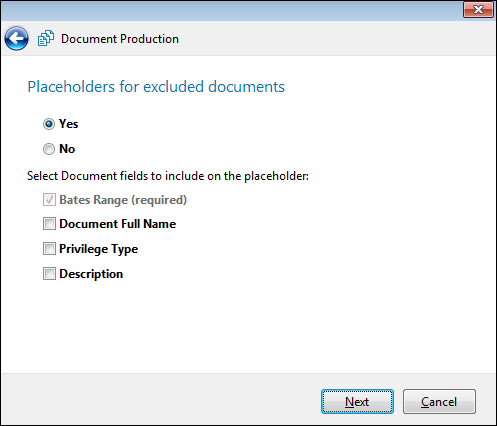
Task: Click the Document Production wizard icon
Action: 46,38
